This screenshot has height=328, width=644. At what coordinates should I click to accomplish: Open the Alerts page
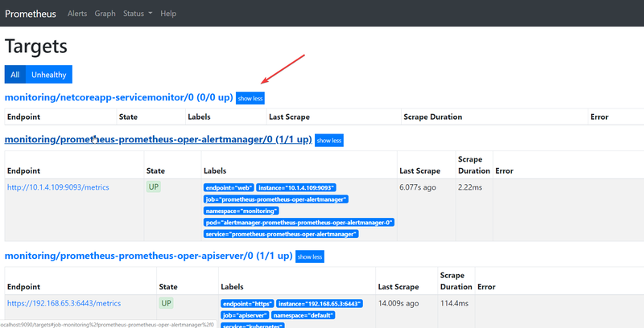78,14
